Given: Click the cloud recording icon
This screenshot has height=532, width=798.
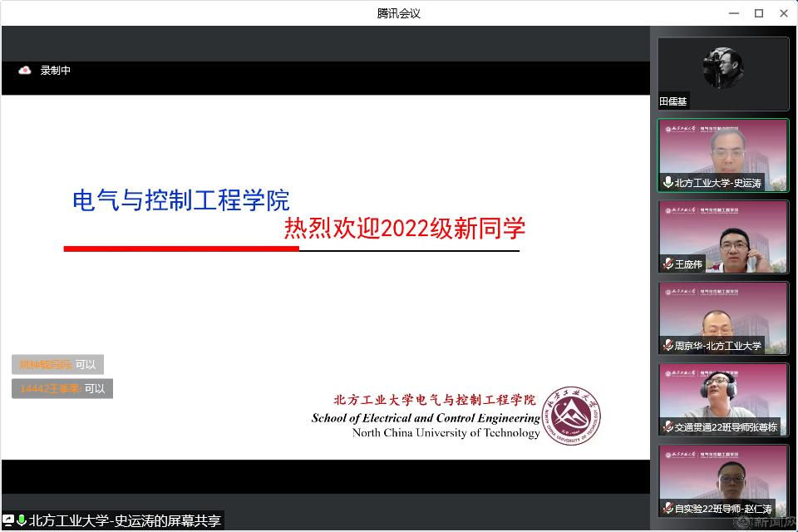Looking at the screenshot, I should tap(25, 71).
